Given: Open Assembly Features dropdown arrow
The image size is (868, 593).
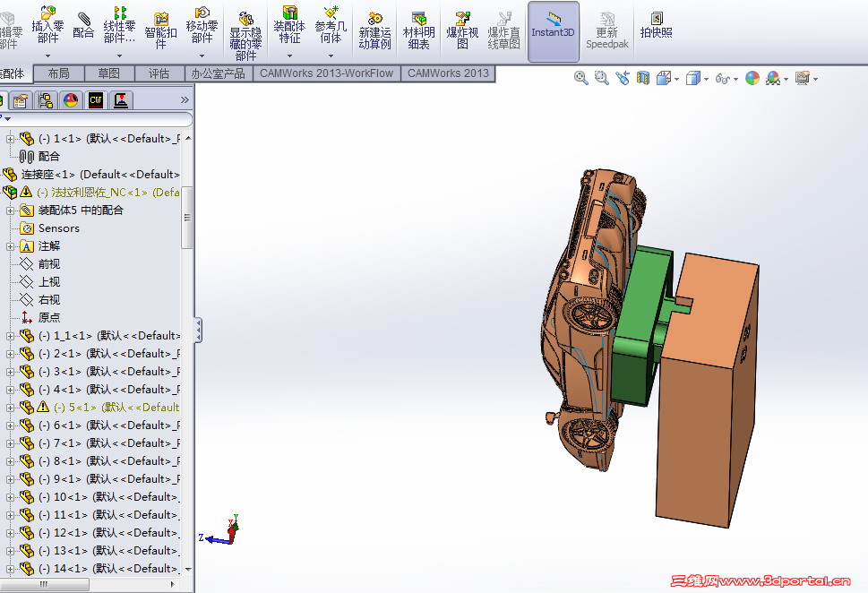Looking at the screenshot, I should (x=289, y=56).
